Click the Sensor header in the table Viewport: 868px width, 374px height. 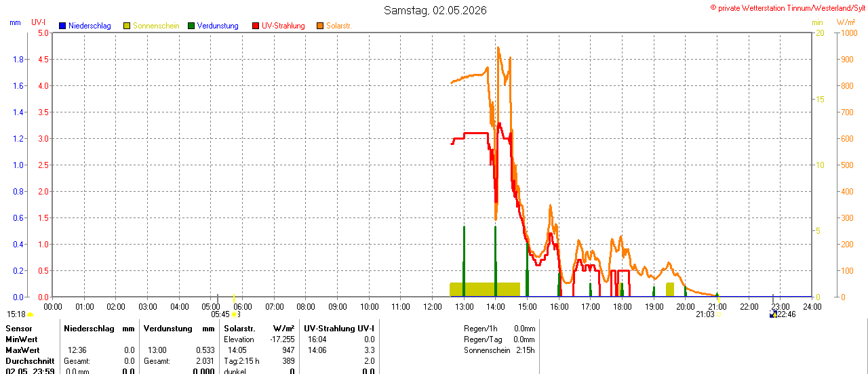coord(18,328)
